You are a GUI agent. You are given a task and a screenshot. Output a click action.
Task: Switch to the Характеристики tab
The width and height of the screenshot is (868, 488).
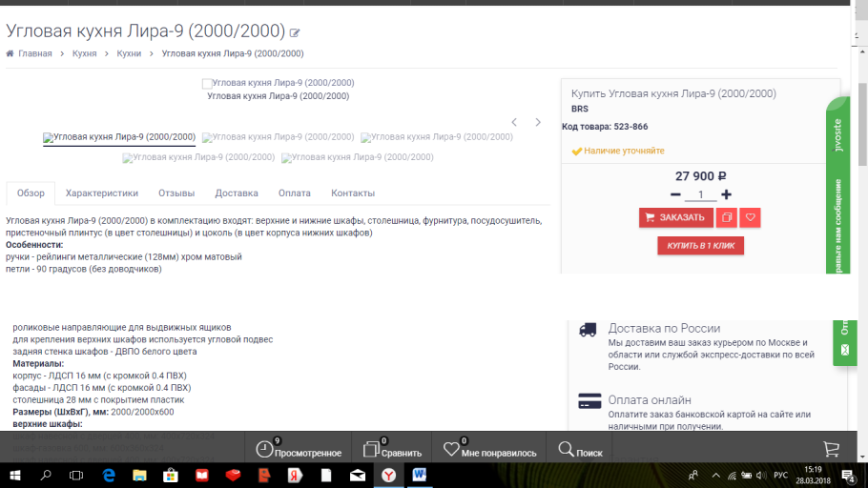tap(102, 193)
